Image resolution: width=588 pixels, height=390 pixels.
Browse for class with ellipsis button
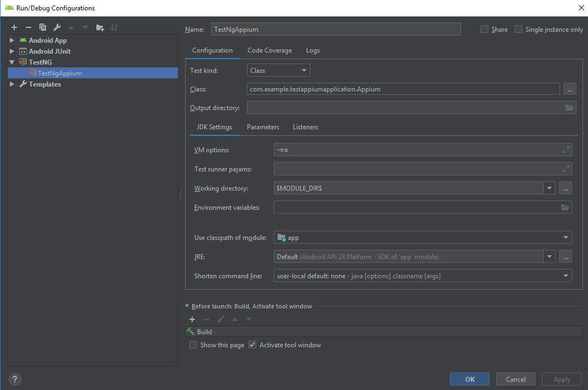point(569,89)
